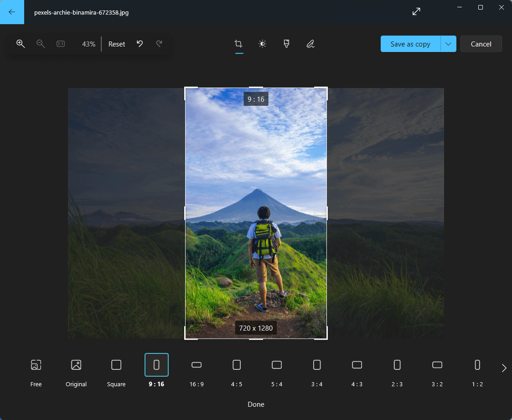Click the back arrow to exit editing

tap(12, 12)
